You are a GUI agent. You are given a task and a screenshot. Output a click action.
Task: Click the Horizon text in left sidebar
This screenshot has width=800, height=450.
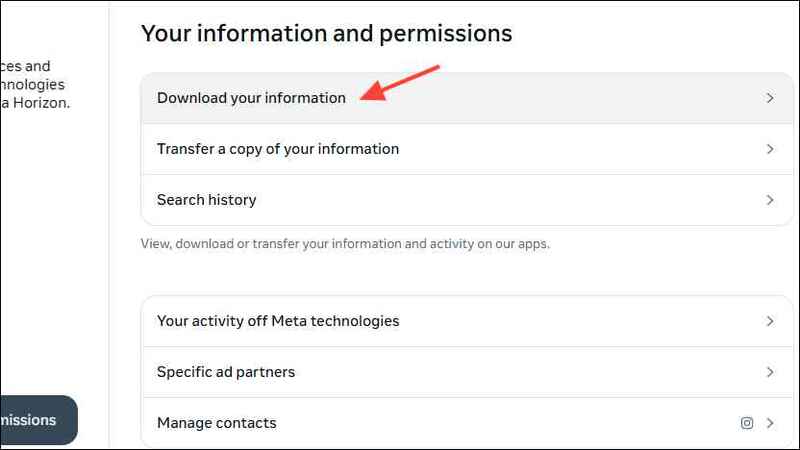point(41,103)
